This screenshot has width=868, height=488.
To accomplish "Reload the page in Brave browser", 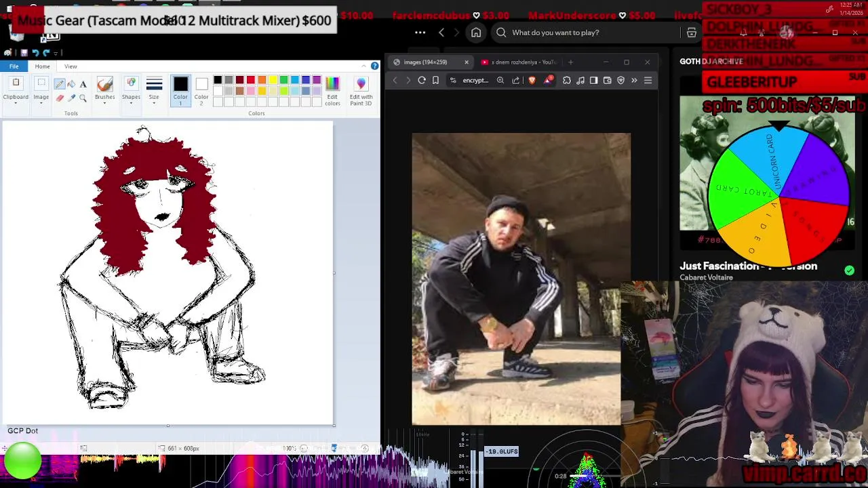I will click(422, 80).
